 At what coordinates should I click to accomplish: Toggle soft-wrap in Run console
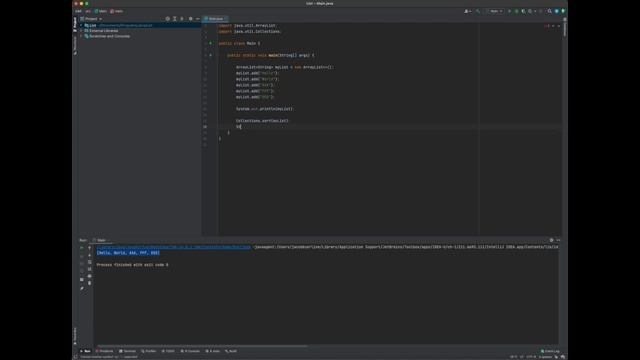[x=90, y=262]
